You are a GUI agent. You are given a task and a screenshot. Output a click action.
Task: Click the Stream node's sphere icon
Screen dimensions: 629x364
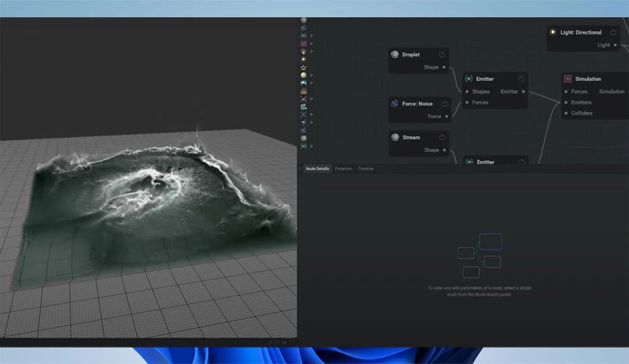395,137
